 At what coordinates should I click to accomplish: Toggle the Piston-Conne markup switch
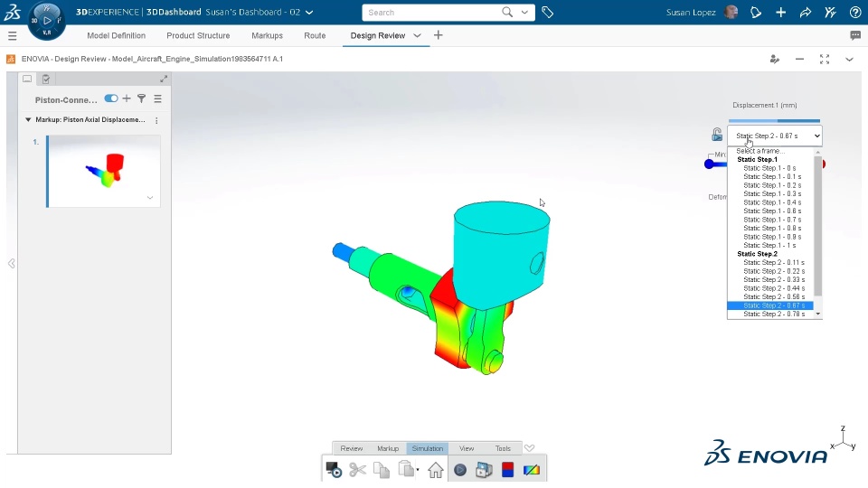tap(110, 99)
